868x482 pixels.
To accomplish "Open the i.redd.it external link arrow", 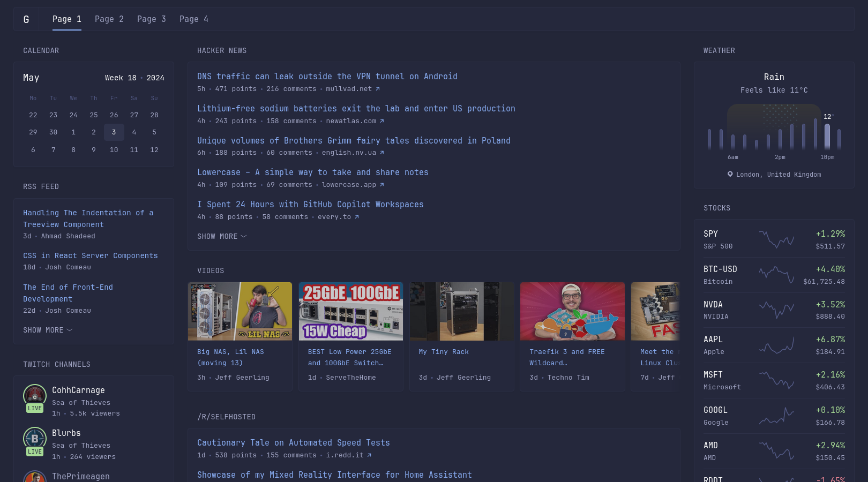I will 369,455.
